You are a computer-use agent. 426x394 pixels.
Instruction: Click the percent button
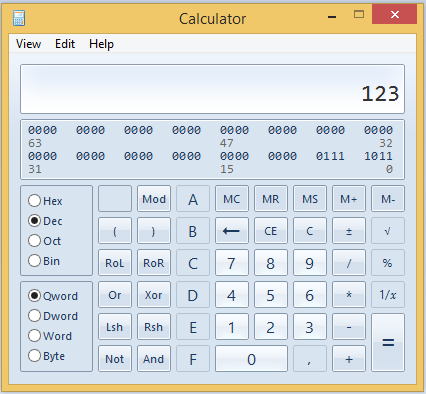(x=388, y=263)
